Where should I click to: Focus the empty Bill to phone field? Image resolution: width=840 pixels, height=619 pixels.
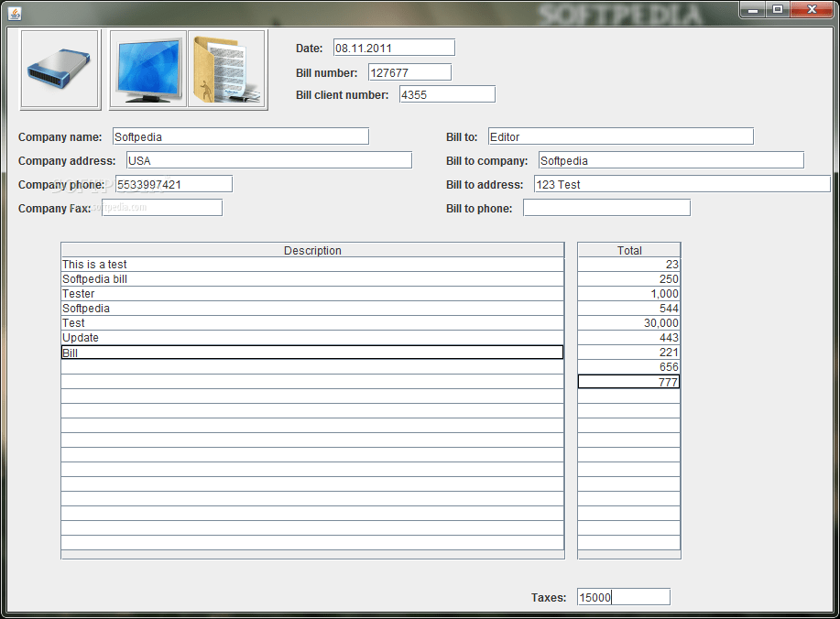[606, 208]
